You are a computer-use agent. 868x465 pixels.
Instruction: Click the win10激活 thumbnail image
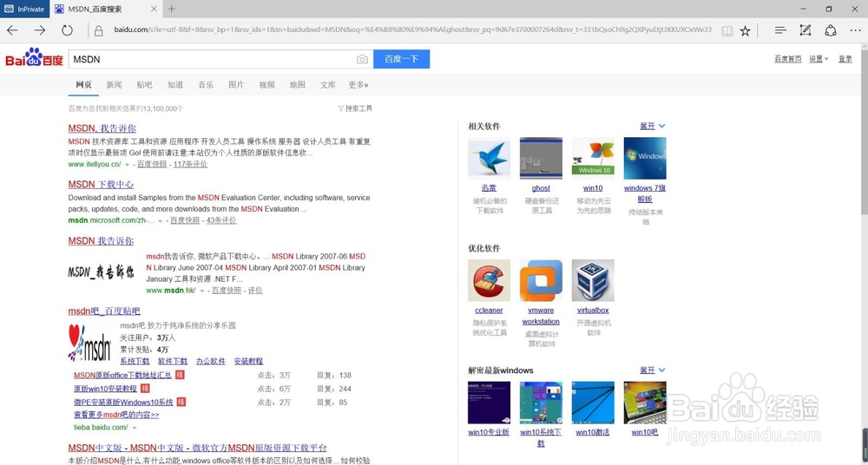point(593,403)
